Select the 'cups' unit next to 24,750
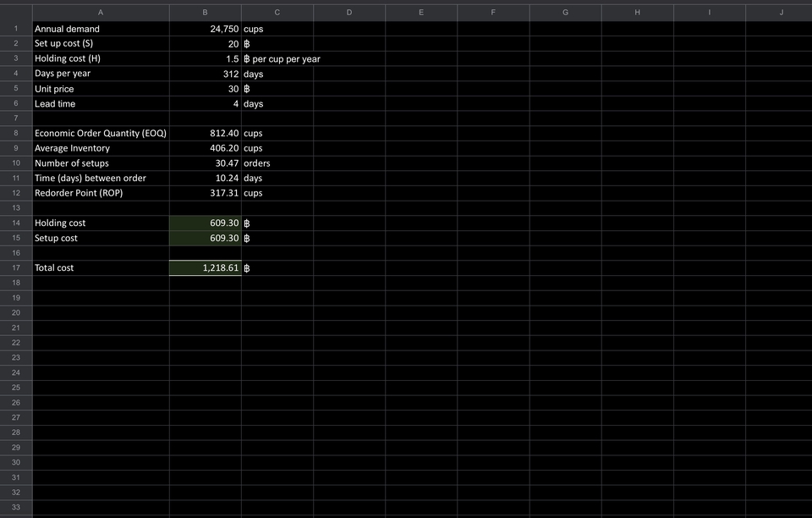The image size is (812, 518). [x=253, y=30]
